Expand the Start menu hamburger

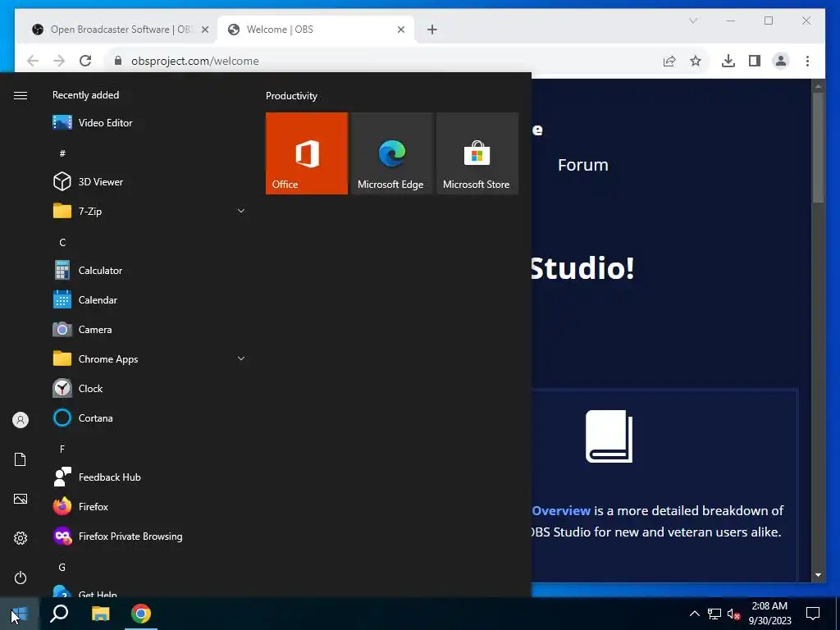(21, 95)
